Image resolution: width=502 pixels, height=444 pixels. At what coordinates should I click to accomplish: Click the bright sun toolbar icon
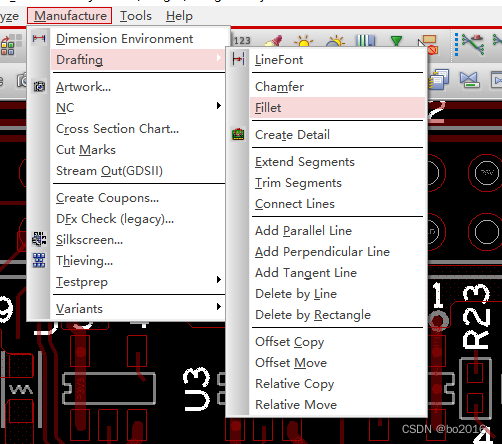(x=304, y=41)
